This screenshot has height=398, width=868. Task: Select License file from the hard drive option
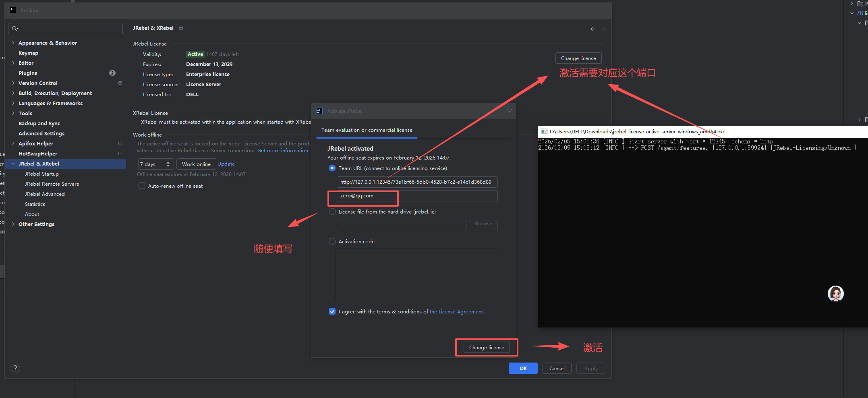click(332, 211)
